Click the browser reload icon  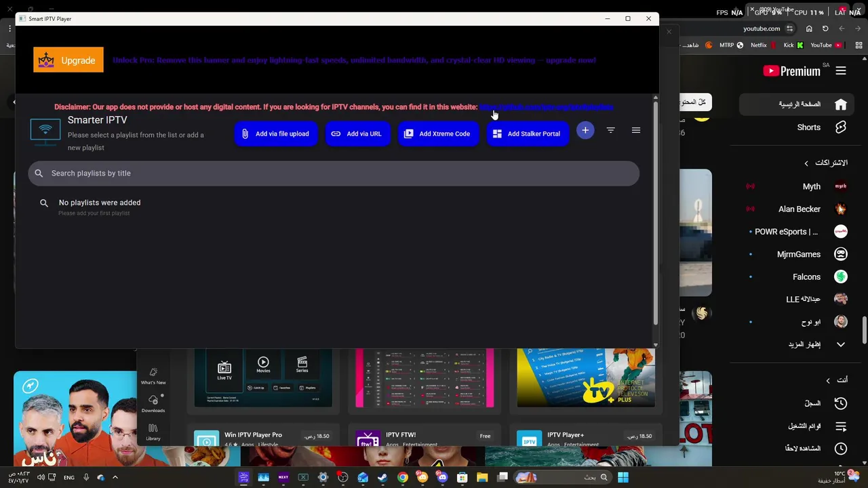[825, 28]
